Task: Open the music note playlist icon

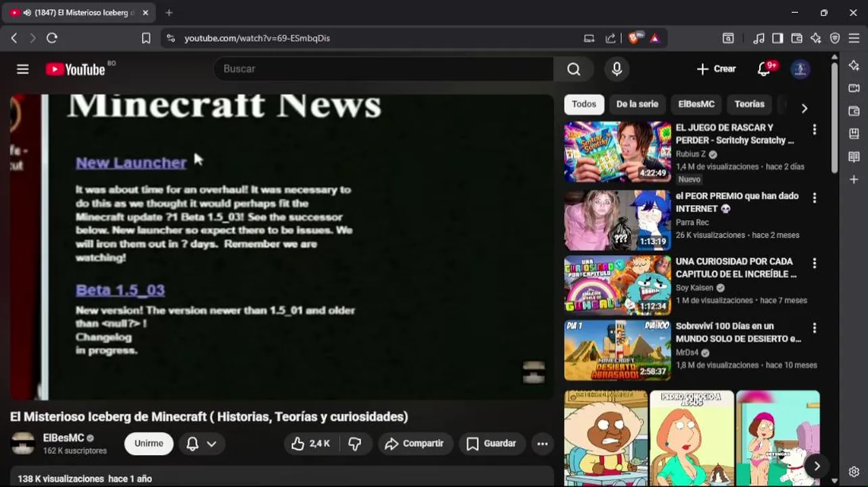Action: [x=759, y=39]
